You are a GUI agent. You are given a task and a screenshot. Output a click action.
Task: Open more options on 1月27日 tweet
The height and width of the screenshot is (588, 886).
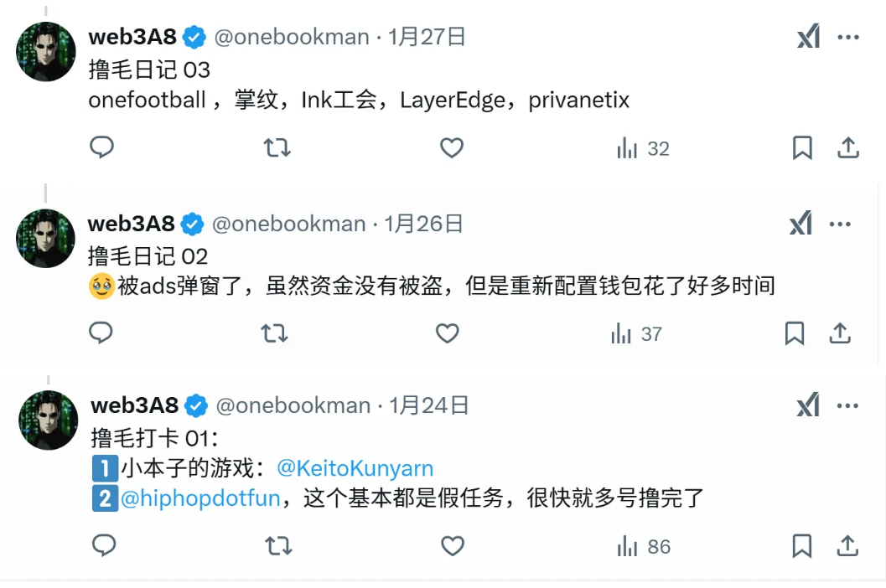pos(848,38)
